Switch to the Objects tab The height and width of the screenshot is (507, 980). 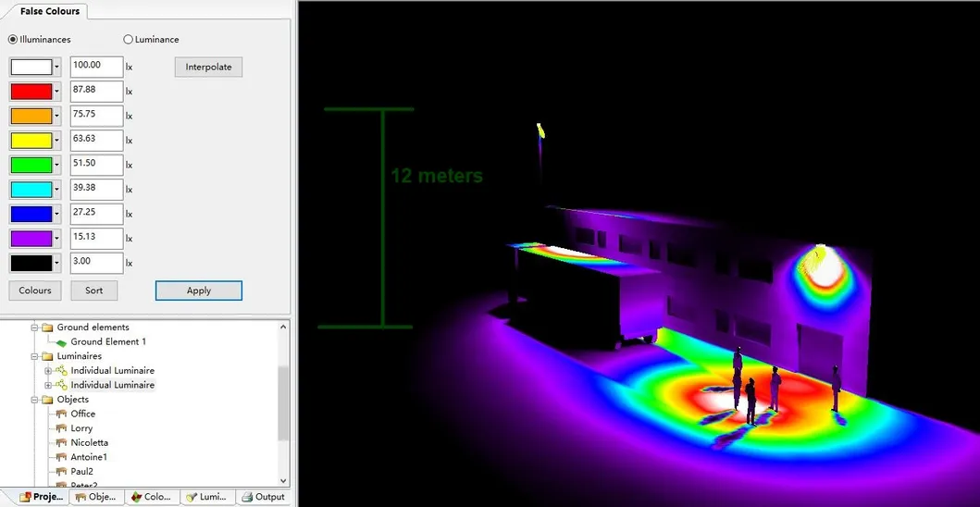pos(96,497)
